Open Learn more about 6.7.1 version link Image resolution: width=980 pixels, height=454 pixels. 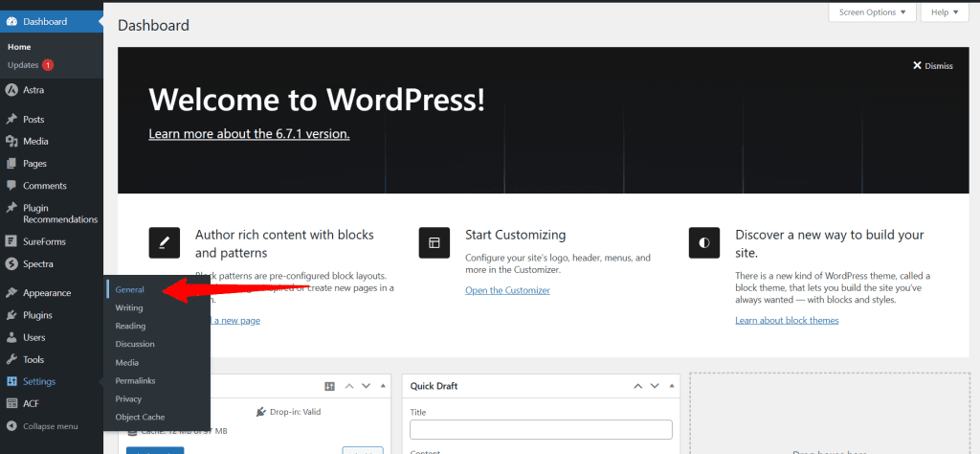click(249, 134)
